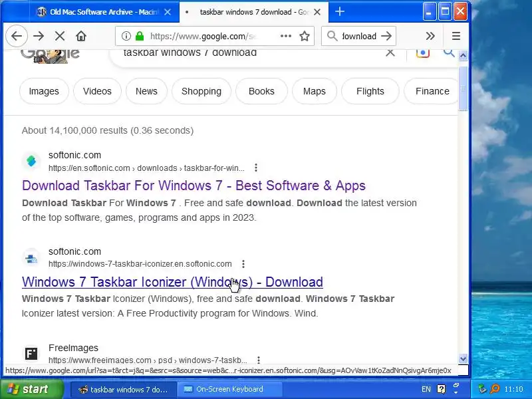Open EN language indicator in tray

[x=426, y=389]
